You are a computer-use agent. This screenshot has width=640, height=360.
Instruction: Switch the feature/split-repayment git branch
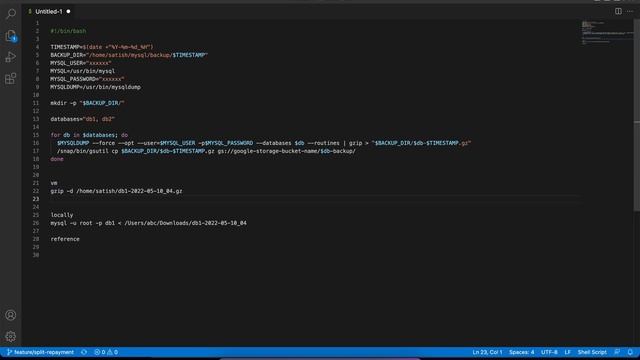coord(40,352)
